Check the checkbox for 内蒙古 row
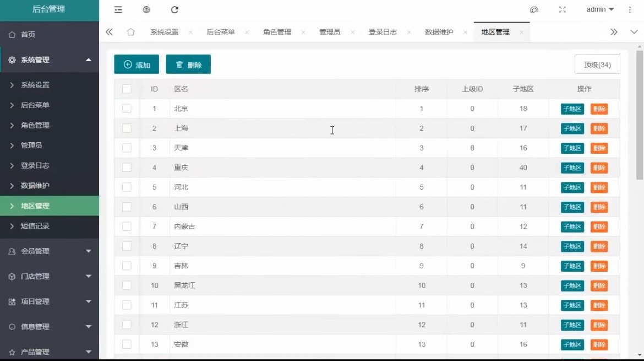The image size is (644, 361). pos(127,227)
